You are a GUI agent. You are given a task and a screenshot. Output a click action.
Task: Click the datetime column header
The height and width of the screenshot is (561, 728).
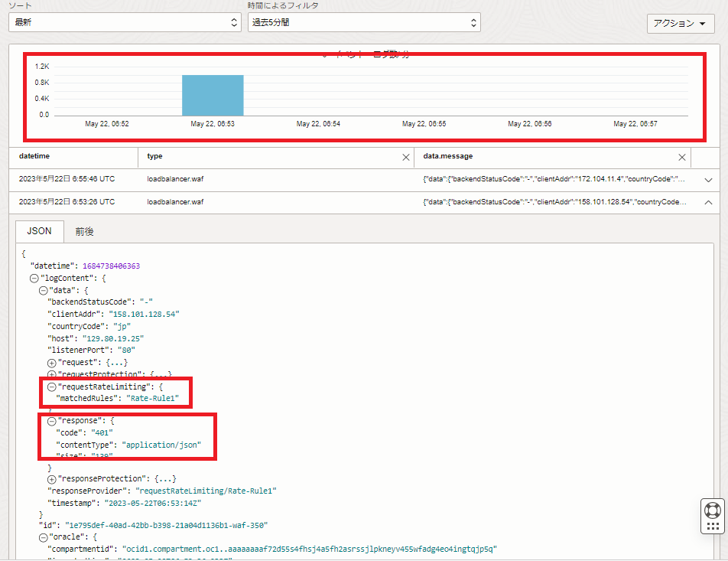click(x=34, y=156)
